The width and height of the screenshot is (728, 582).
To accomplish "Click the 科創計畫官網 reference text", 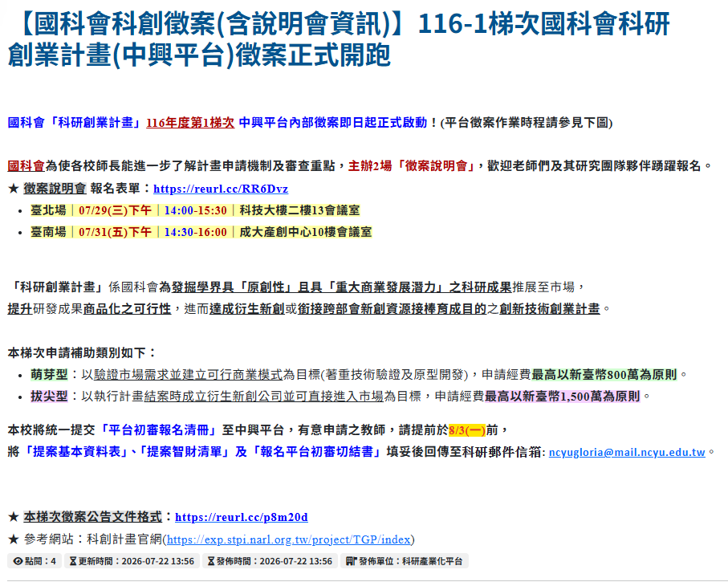I will pos(124,539).
